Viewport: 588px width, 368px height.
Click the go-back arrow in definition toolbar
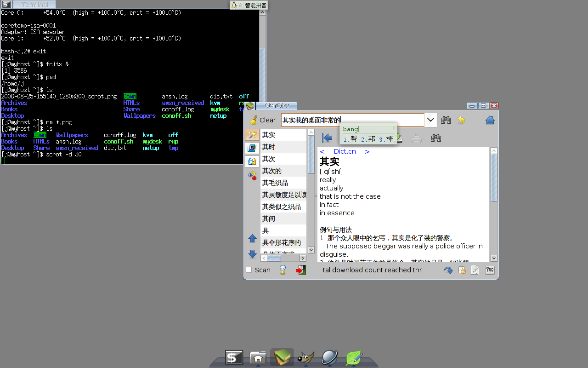[327, 138]
